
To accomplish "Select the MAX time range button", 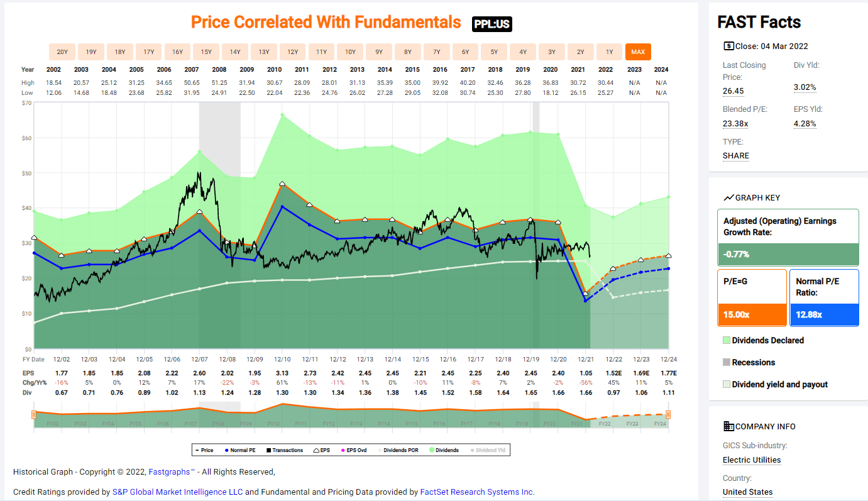I will click(638, 52).
